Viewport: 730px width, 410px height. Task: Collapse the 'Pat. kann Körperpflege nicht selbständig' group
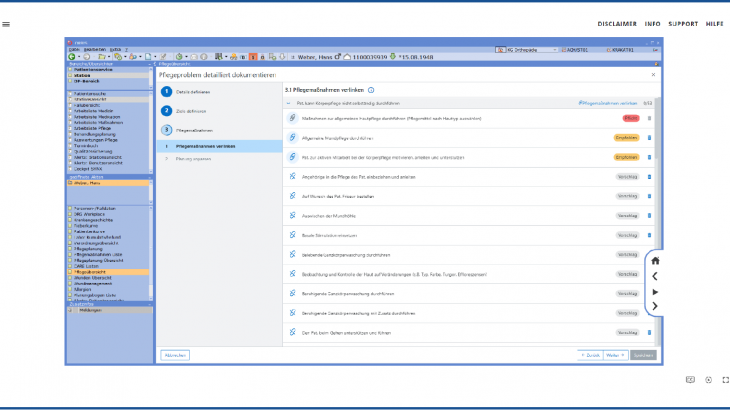pos(289,102)
